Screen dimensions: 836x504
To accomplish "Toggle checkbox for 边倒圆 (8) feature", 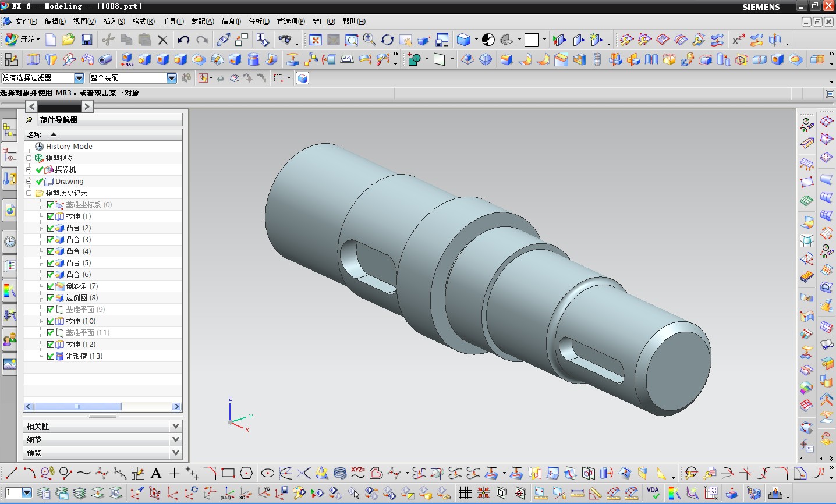I will [x=51, y=298].
